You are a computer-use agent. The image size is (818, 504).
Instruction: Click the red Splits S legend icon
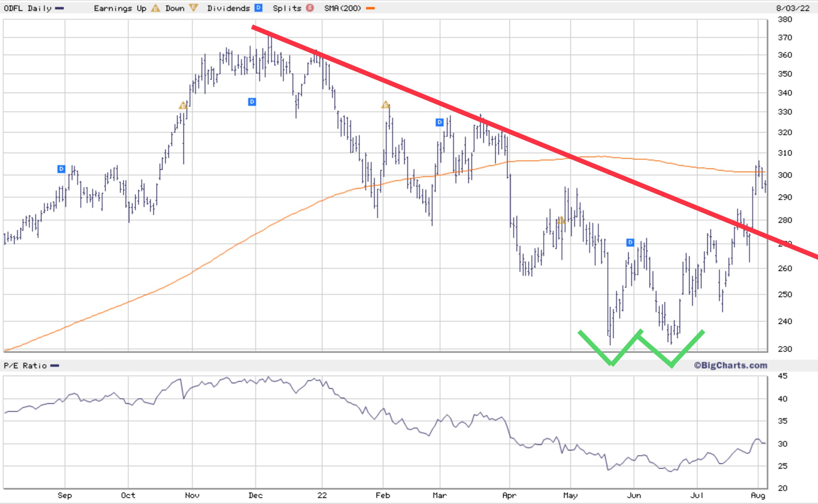(310, 8)
